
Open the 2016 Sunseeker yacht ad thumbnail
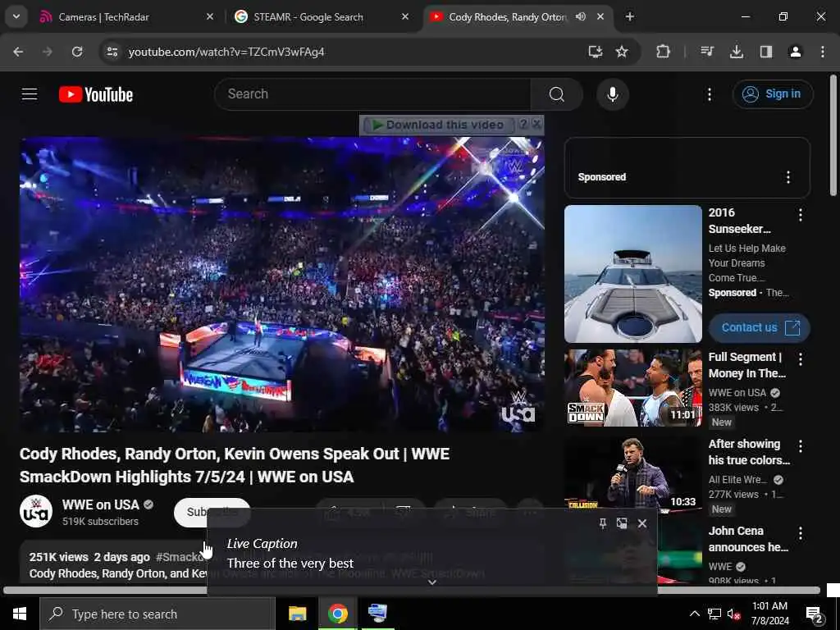click(632, 274)
